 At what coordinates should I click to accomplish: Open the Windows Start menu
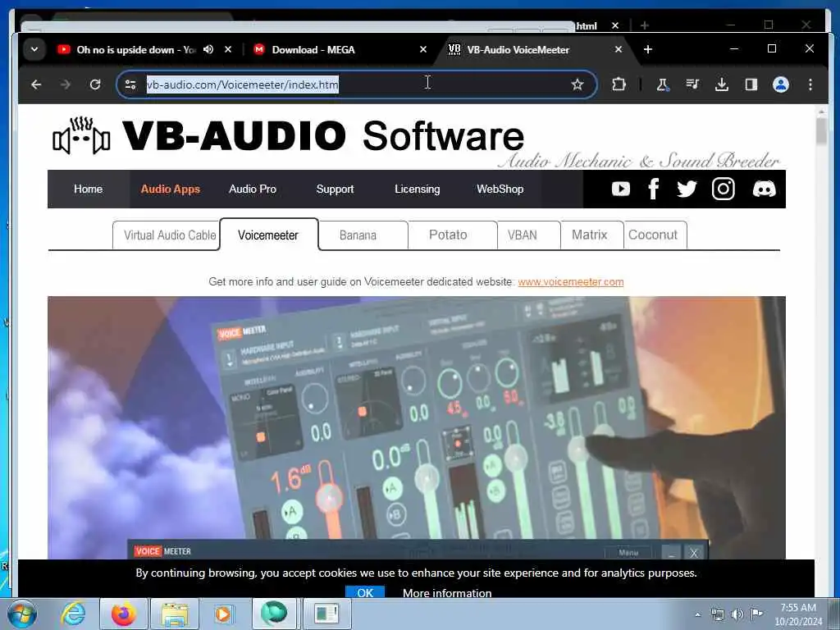click(22, 614)
